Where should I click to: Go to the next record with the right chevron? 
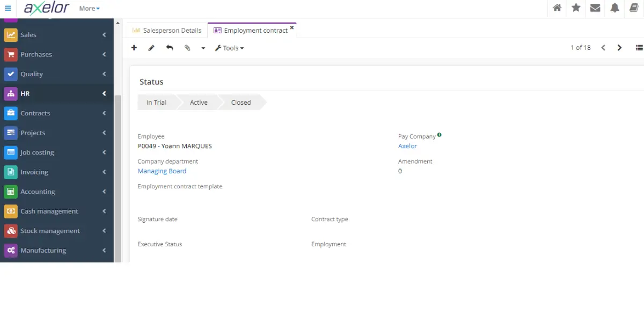tap(619, 48)
